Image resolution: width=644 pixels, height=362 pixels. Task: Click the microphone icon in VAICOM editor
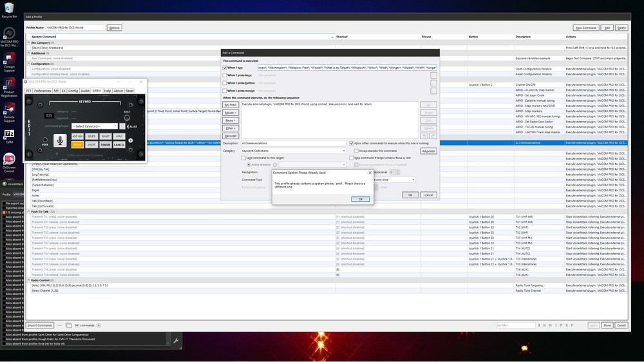(x=60, y=140)
